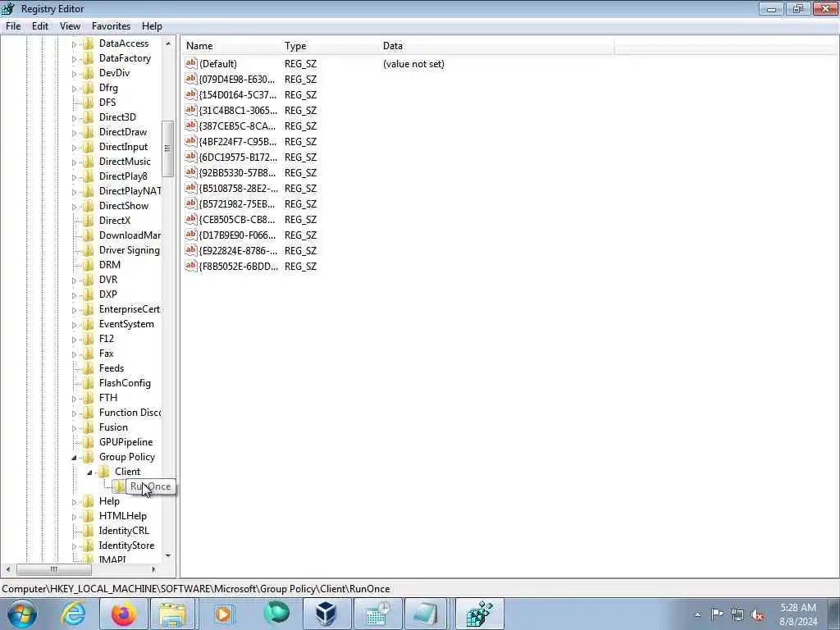Select the {B5721982-75EB value name
This screenshot has width=840, height=630.
237,203
